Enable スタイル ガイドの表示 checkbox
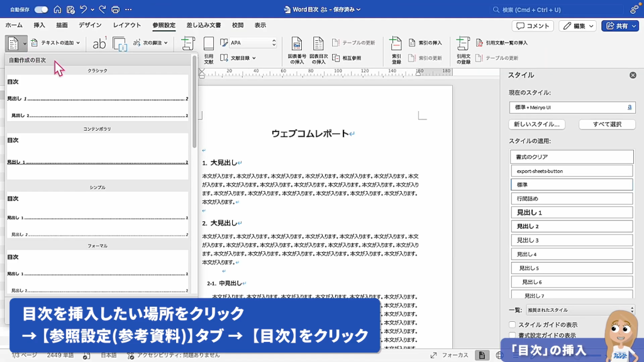 pos(513,325)
